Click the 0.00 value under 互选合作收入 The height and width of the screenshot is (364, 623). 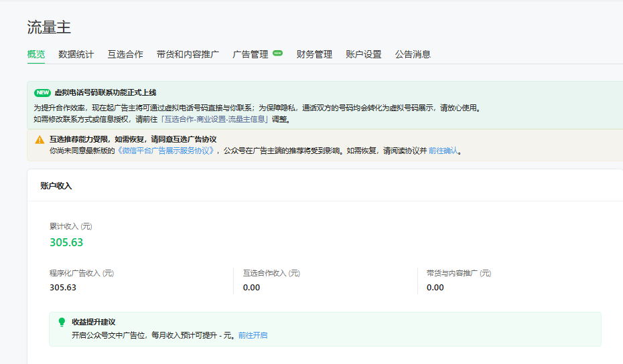(251, 288)
